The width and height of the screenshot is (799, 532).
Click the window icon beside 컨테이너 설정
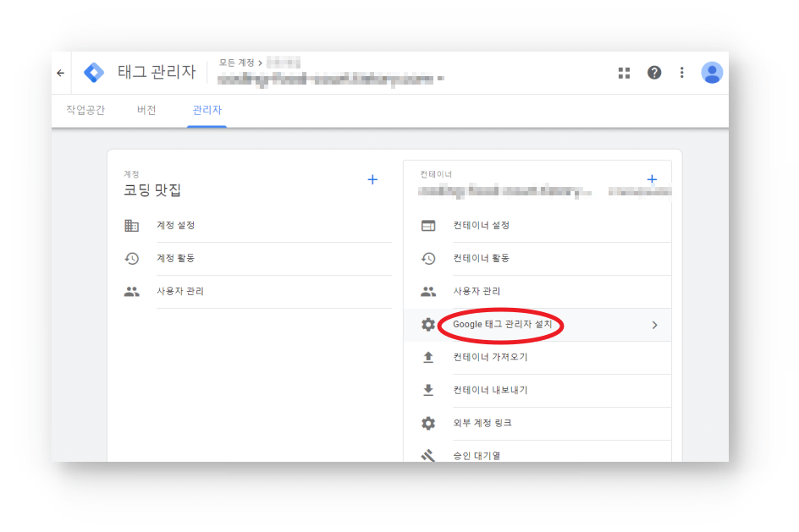coord(428,225)
